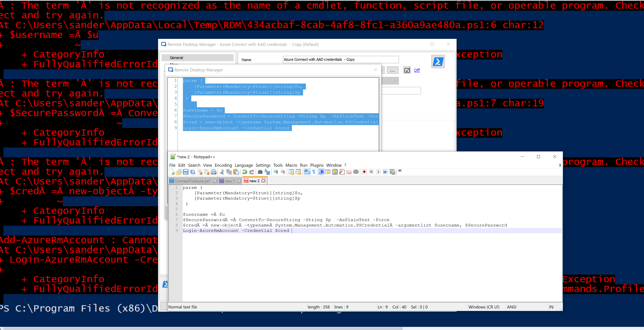This screenshot has width=644, height=330.
Task: Click the Replace toolbar icon
Action: (267, 172)
